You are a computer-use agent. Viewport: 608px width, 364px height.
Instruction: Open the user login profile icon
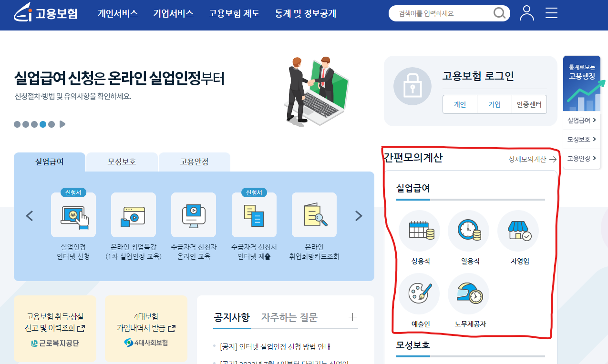point(527,13)
